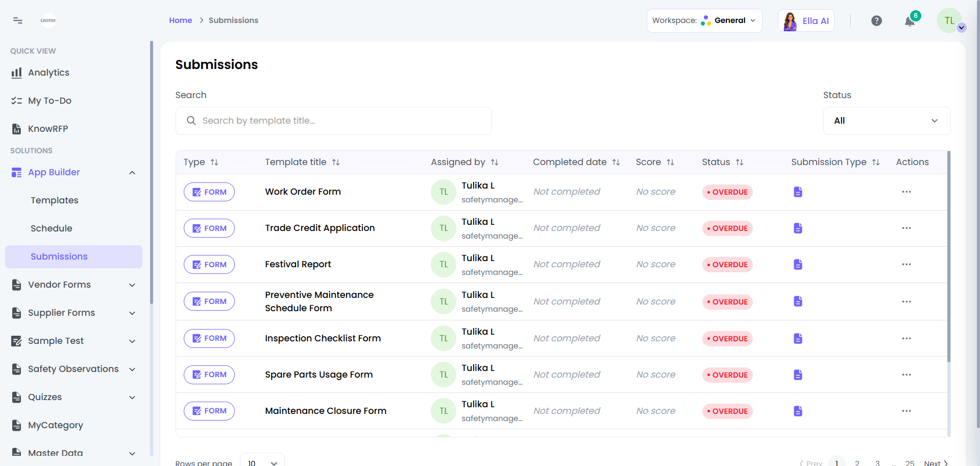Viewport: 980px width, 466px height.
Task: Open the TL user profile avatar
Action: (949, 20)
